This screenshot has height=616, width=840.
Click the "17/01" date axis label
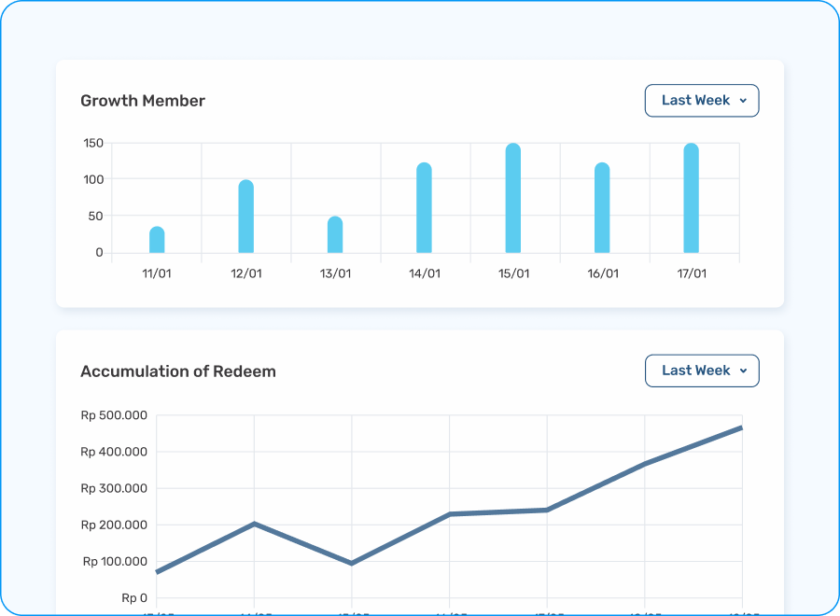click(x=693, y=273)
